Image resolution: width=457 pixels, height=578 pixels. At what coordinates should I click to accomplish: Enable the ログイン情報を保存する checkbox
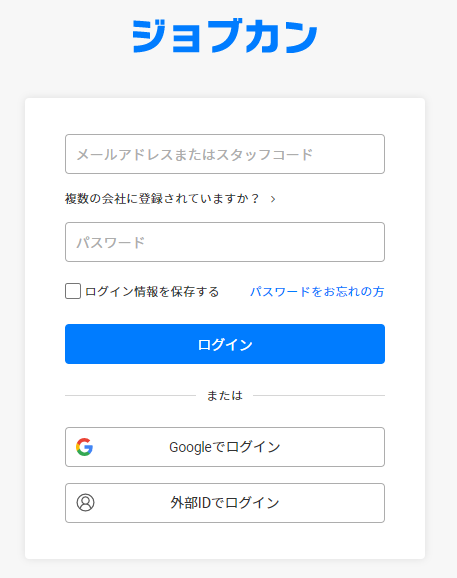(x=73, y=291)
